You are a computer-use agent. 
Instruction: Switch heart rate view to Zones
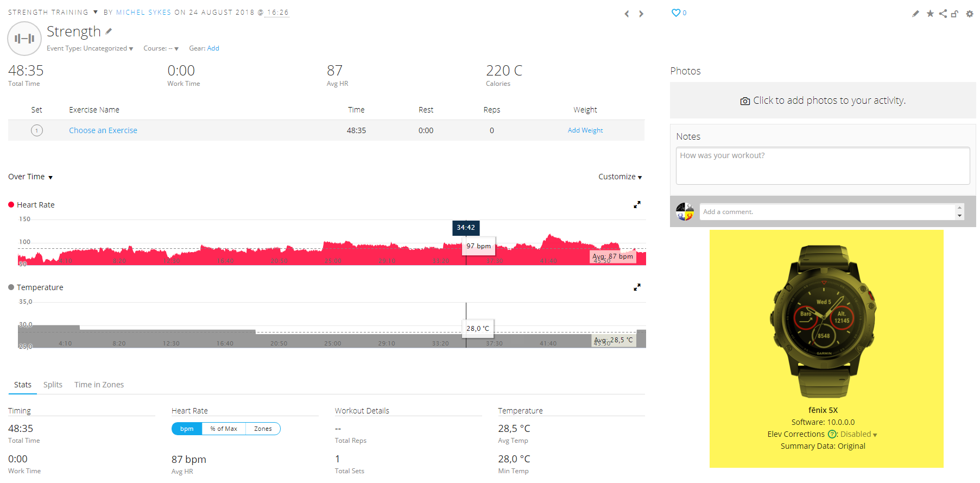263,429
